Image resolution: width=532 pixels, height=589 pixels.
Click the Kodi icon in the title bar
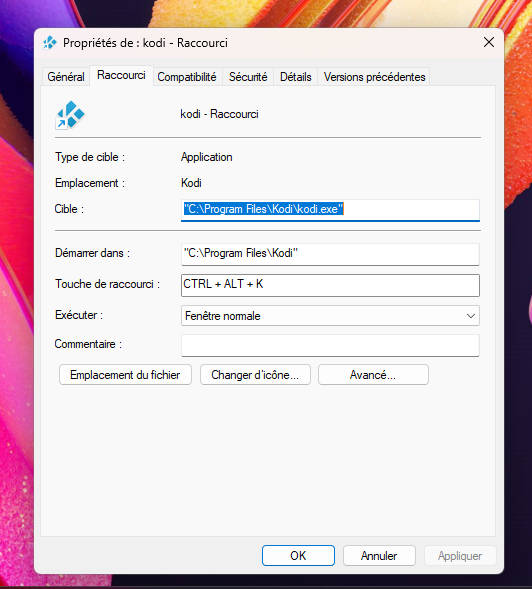click(50, 43)
